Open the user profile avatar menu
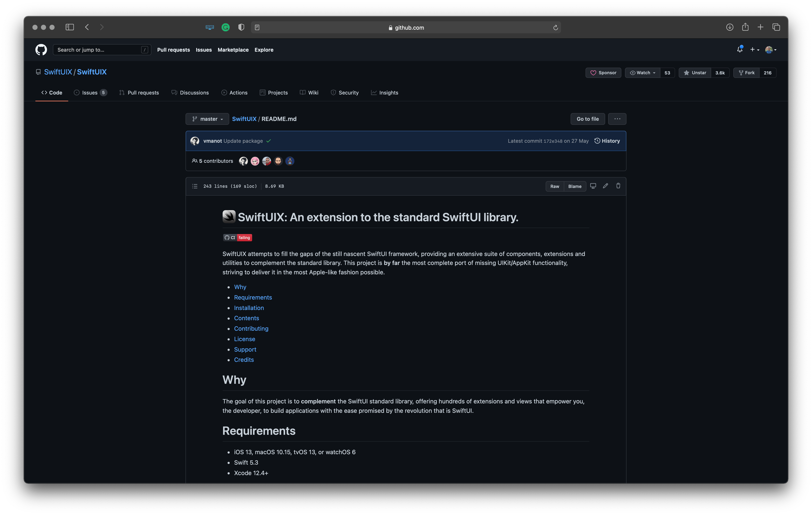This screenshot has height=515, width=812. click(x=771, y=50)
